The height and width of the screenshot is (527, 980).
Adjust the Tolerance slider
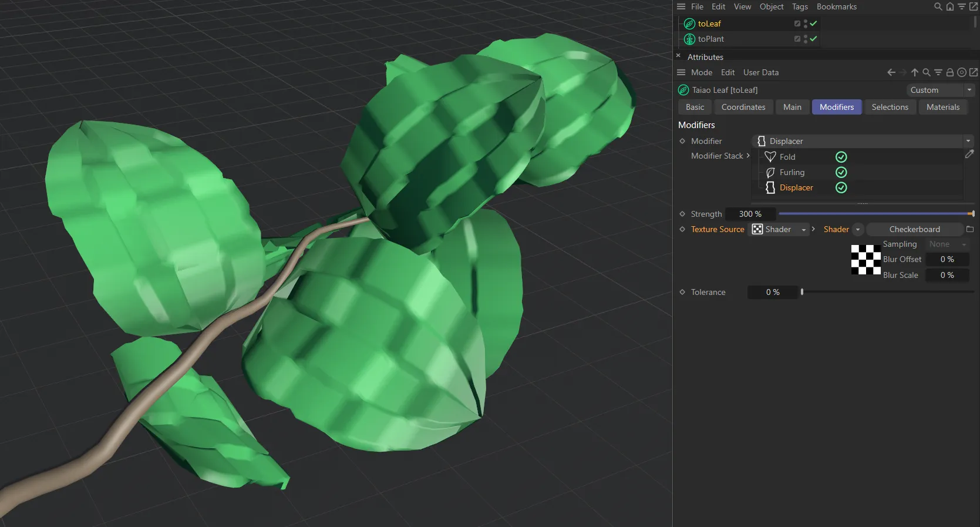[x=888, y=292]
